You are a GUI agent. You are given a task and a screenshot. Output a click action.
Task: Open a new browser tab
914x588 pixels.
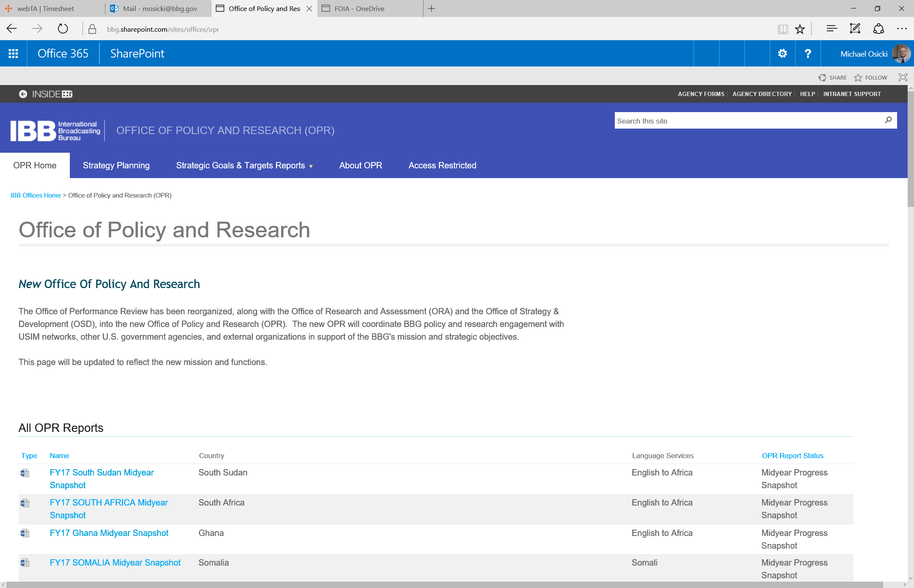431,8
